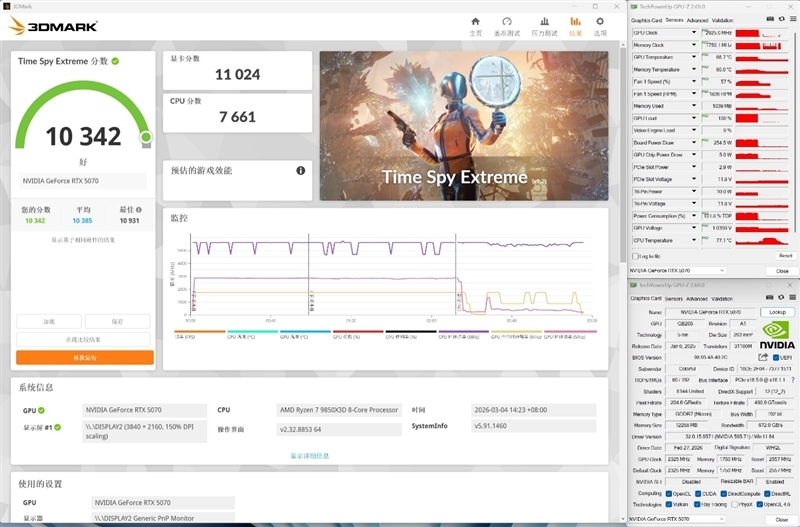This screenshot has height=527, width=800.
Task: Click the Lookup button in GPU-Z
Action: 777,312
